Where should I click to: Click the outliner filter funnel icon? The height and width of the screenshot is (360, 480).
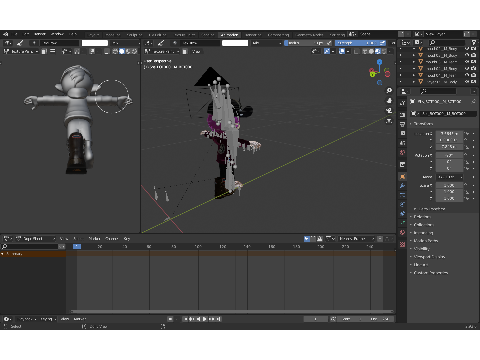click(x=474, y=42)
